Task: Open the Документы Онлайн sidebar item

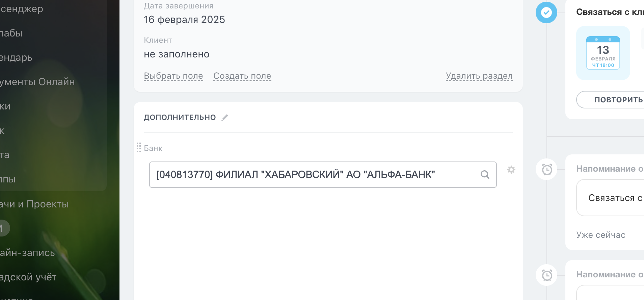Action: tap(37, 82)
